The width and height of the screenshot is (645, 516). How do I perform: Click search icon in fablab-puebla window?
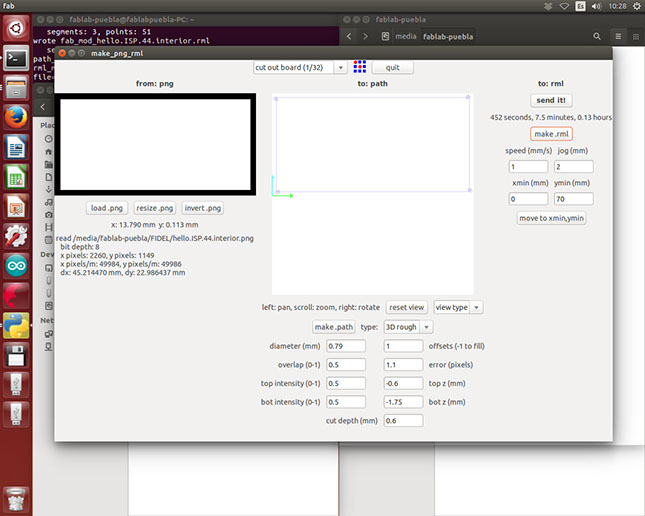coord(597,37)
